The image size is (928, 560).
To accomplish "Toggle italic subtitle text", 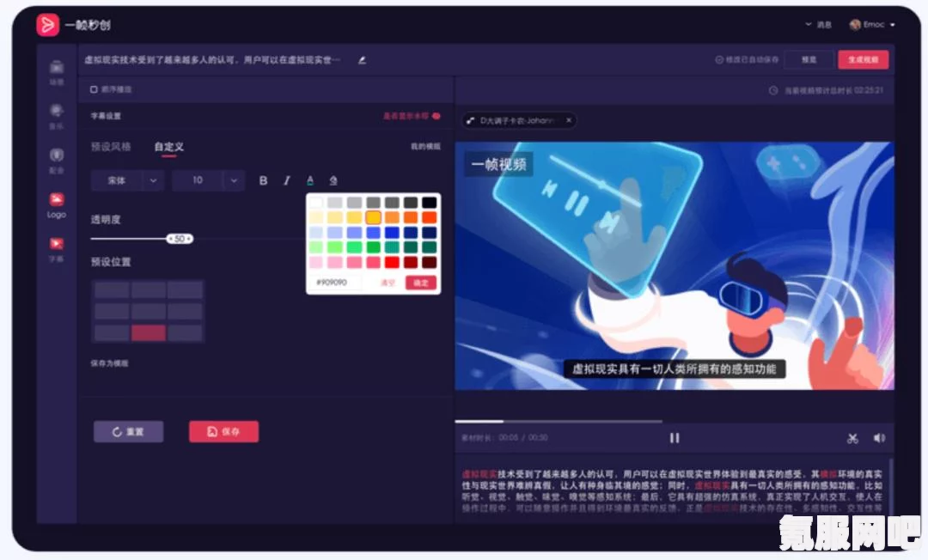I will (287, 180).
